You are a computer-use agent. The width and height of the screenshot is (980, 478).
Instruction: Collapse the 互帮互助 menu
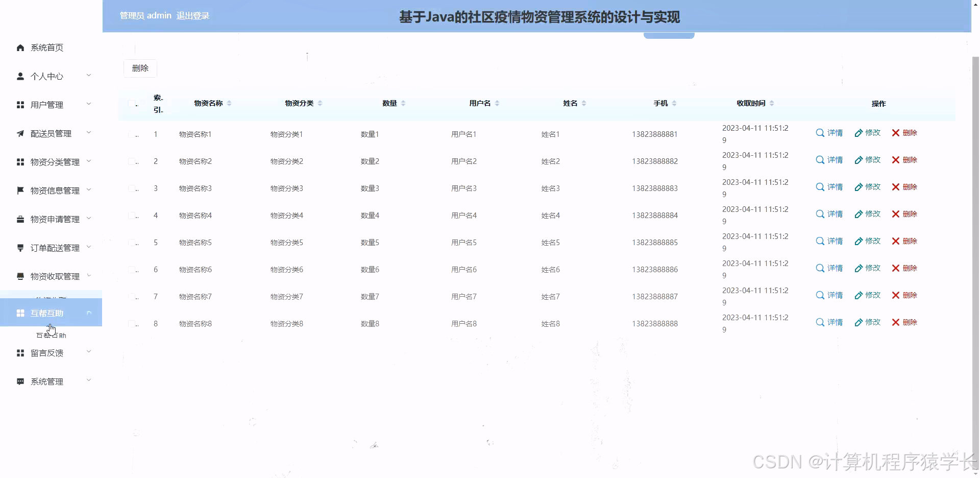tap(89, 313)
